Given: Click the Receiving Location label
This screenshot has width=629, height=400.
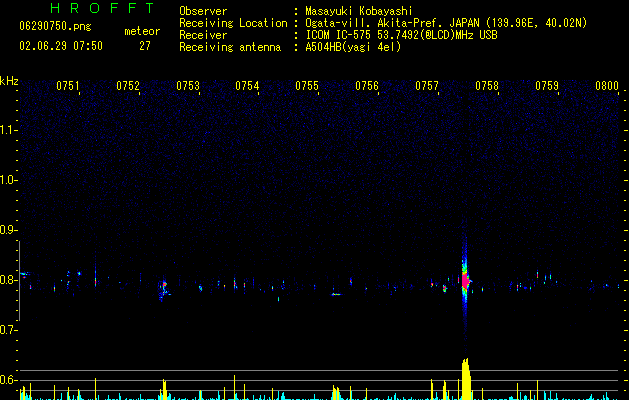Looking at the screenshot, I should [233, 23].
